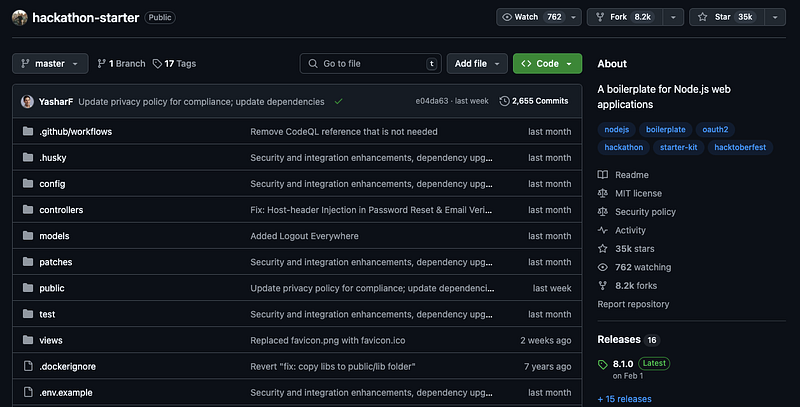Open the .env.example file name
The width and height of the screenshot is (800, 407).
(x=66, y=392)
